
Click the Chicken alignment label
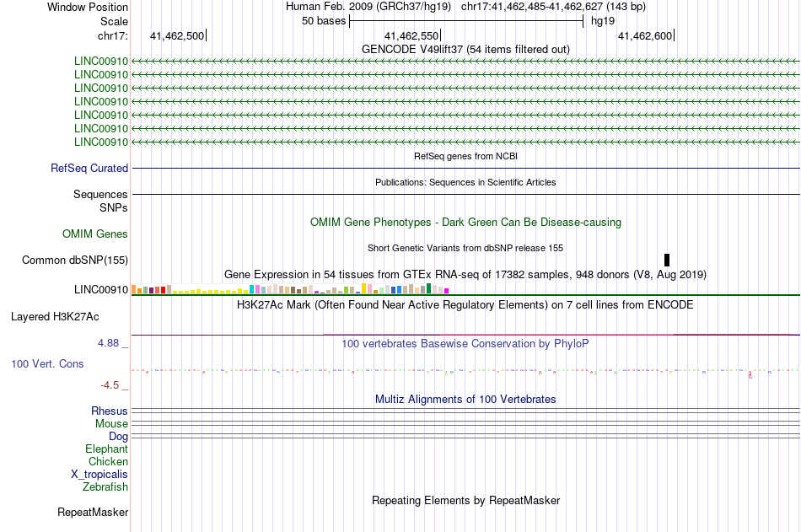tap(108, 461)
